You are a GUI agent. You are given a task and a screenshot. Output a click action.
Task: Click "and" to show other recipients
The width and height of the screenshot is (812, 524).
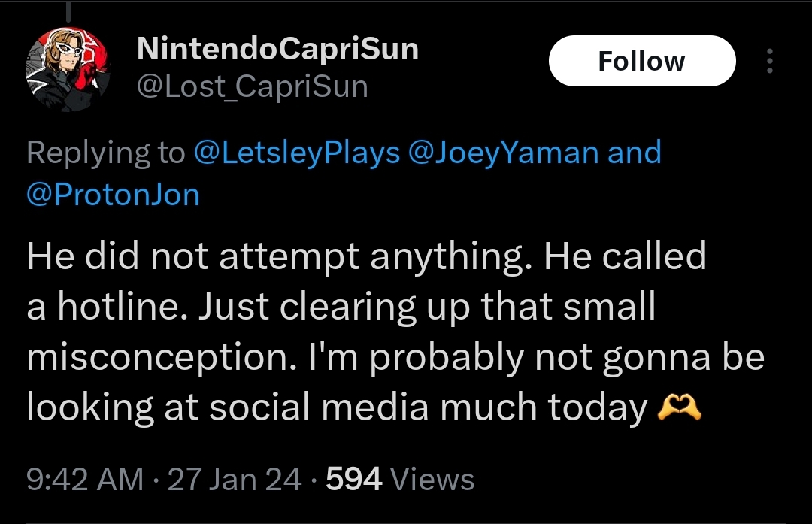635,152
